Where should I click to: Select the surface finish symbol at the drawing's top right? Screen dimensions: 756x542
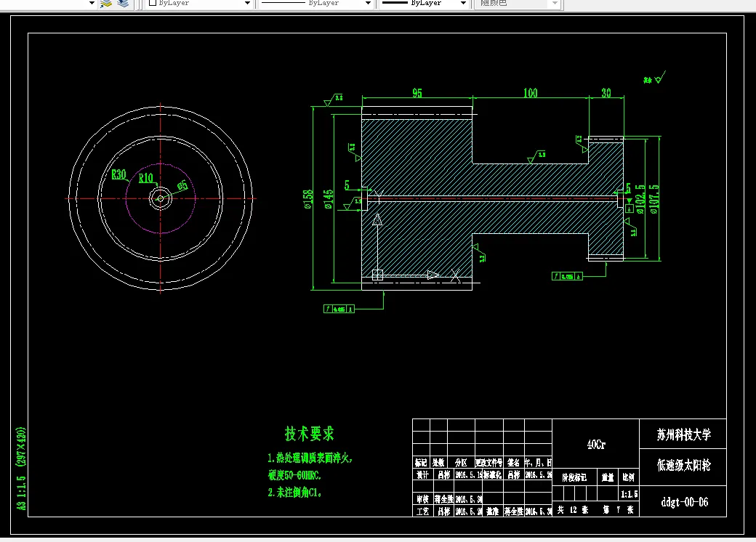[x=655, y=78]
